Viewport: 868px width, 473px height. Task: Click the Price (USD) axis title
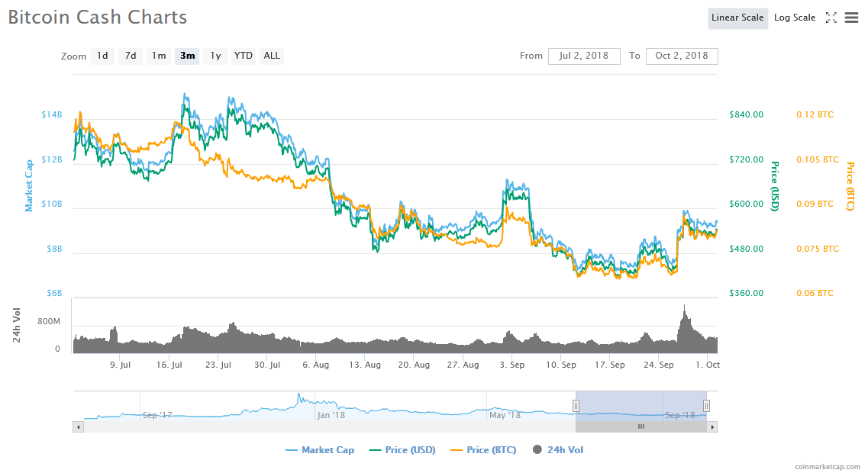[x=775, y=186]
